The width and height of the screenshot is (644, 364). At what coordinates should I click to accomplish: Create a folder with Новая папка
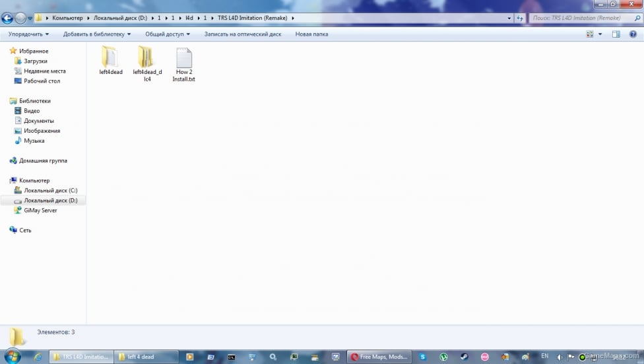(311, 34)
